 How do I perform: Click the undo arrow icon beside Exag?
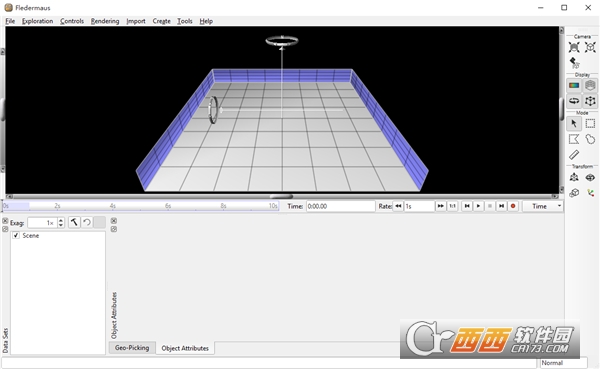coord(87,222)
